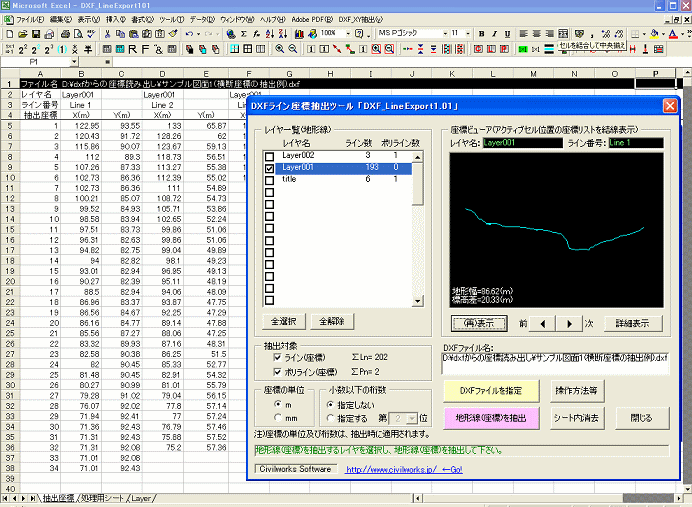Open the fill color dropdown arrow

[663, 34]
